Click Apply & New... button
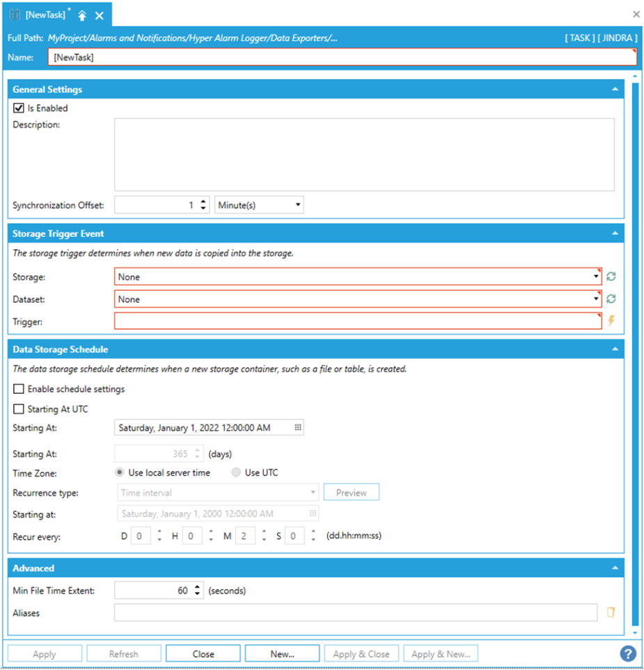The width and height of the screenshot is (644, 670). [441, 654]
